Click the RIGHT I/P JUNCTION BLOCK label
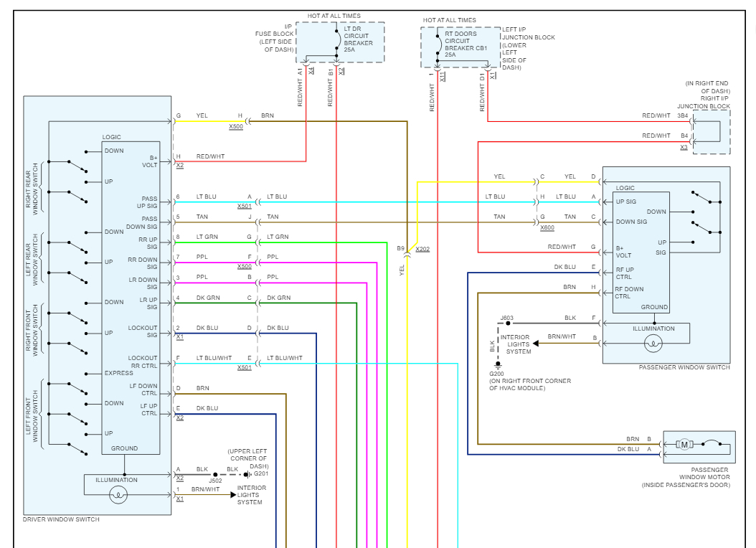 click(704, 102)
